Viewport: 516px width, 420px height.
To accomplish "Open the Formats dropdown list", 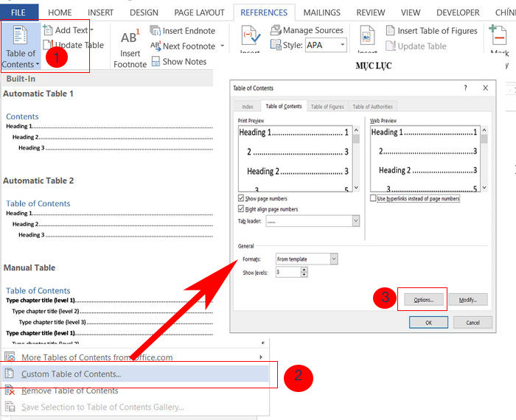I will (334, 259).
